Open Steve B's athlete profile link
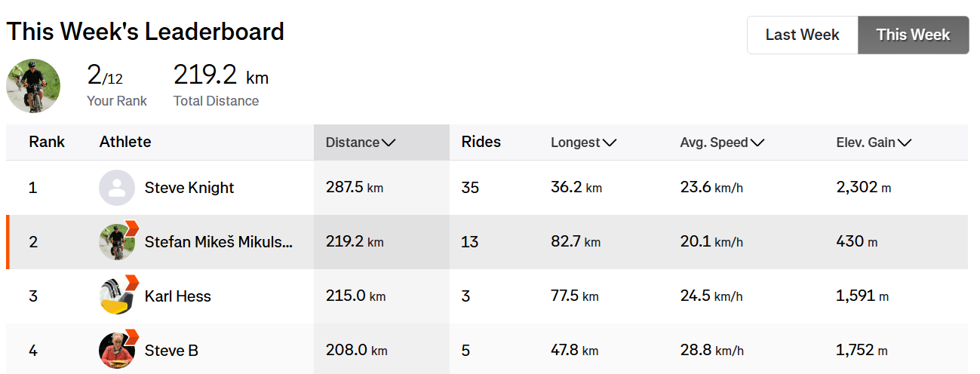 (x=171, y=351)
